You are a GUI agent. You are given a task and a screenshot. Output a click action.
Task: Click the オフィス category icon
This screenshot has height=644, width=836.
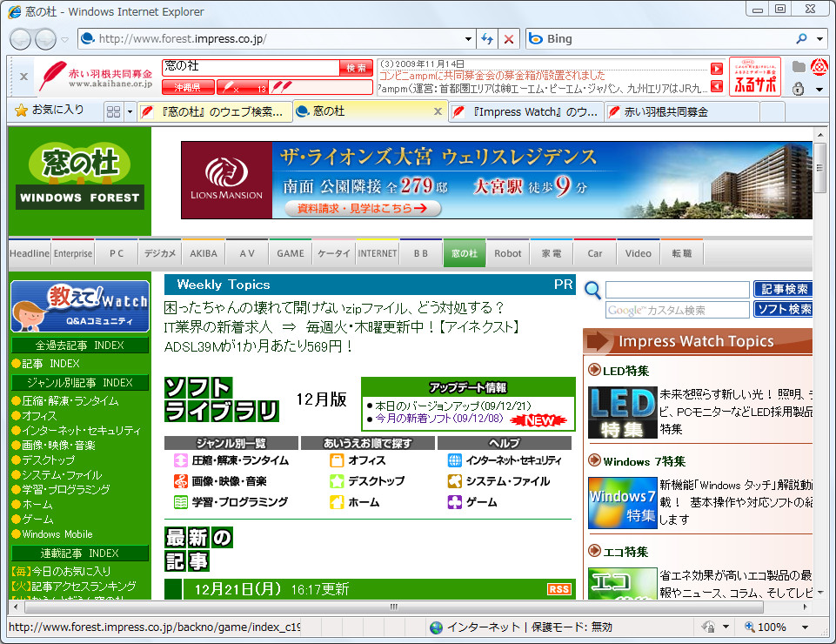click(x=337, y=460)
